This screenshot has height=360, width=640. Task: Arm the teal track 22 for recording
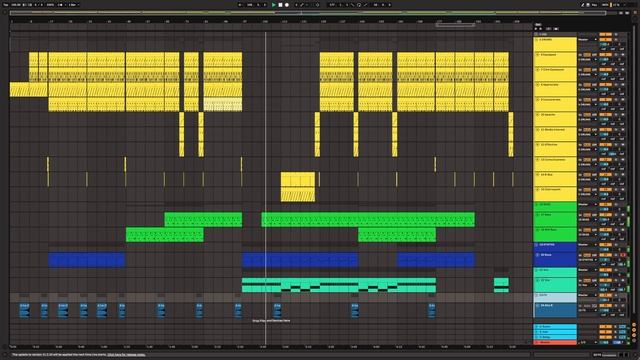click(x=622, y=280)
